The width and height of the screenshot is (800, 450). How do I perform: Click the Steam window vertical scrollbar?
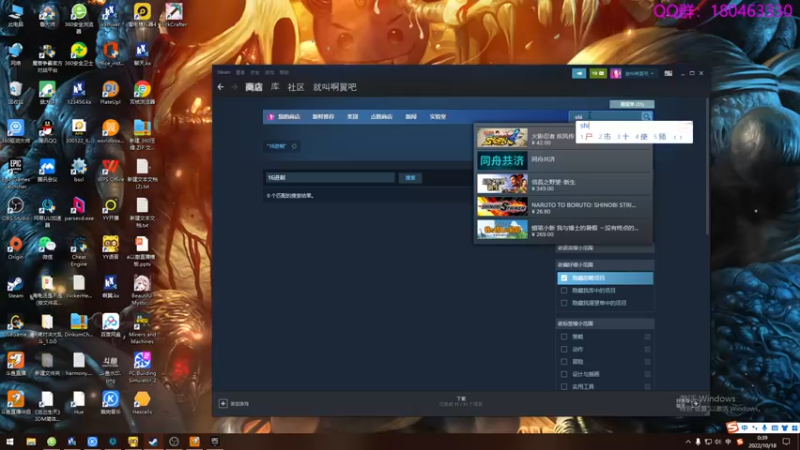(707, 166)
